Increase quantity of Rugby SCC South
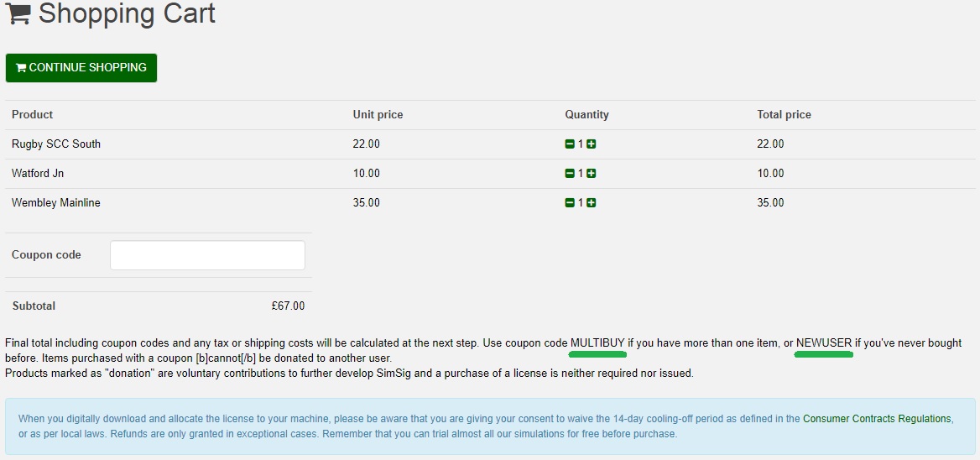This screenshot has height=460, width=980. click(592, 144)
